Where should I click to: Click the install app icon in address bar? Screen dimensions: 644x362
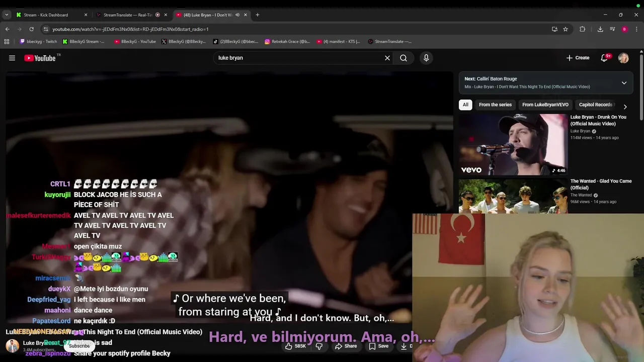554,29
